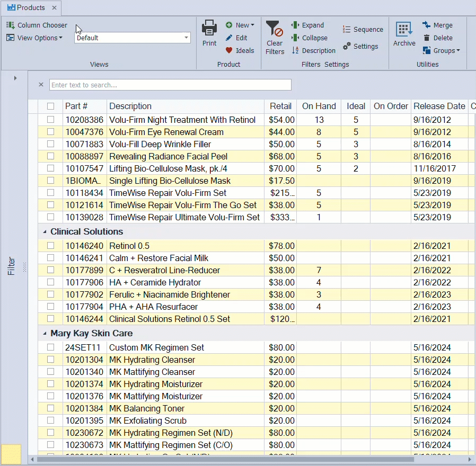Focus the search text field
The image size is (476, 466).
(170, 85)
